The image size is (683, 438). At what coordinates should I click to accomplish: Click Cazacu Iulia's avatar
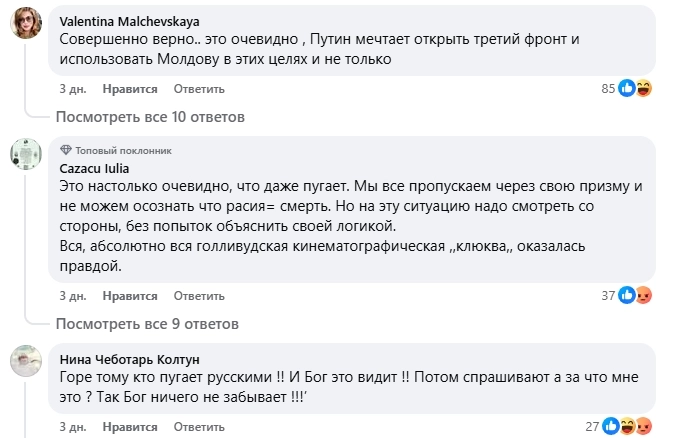(x=25, y=154)
